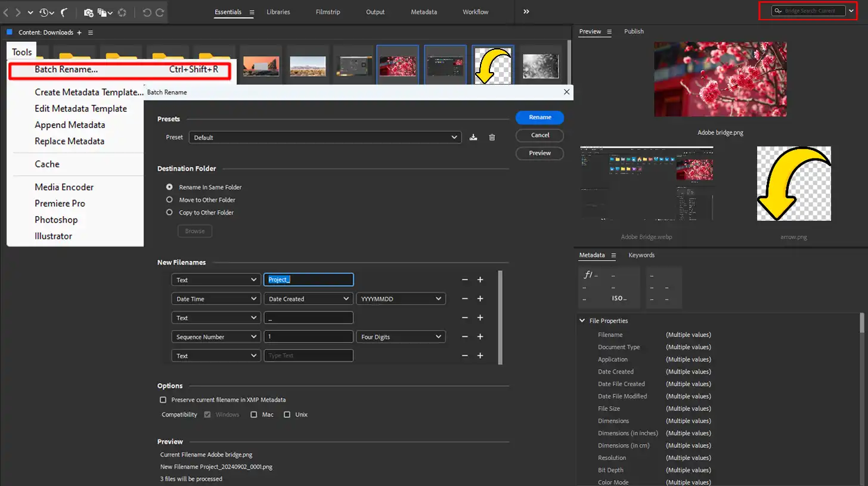Add a row after the Sequence Number row

[x=480, y=337]
